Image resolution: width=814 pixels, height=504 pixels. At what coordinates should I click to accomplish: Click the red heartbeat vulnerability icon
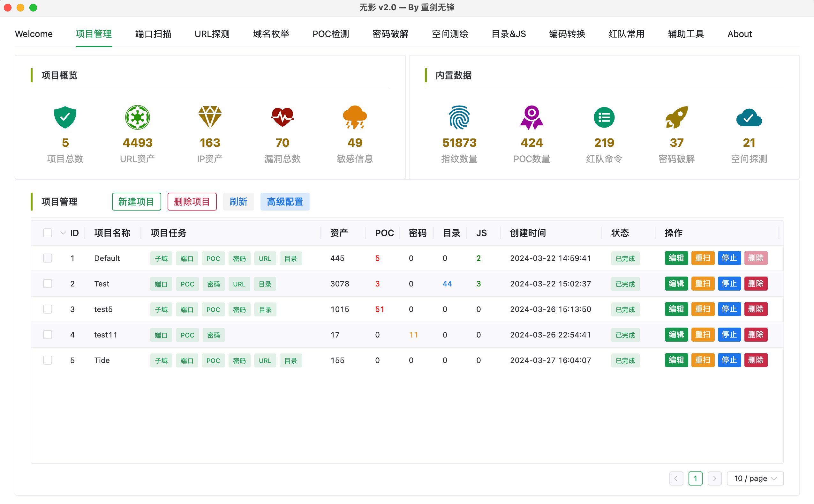282,117
